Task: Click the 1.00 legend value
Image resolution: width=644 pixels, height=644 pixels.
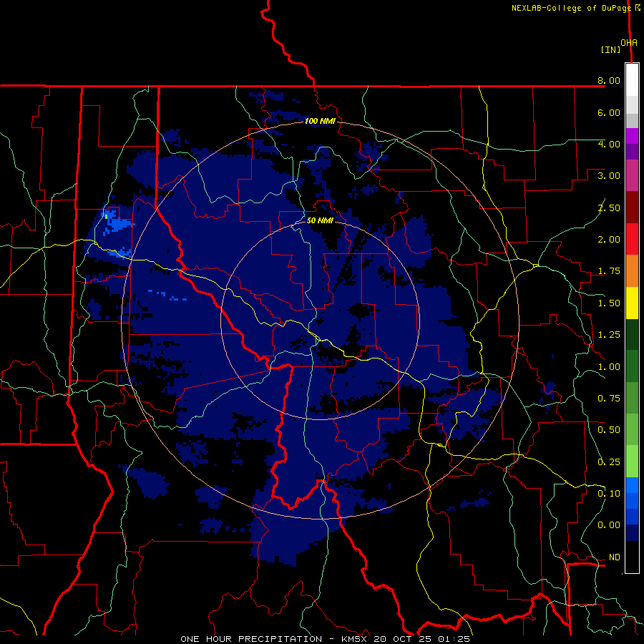Action: point(609,367)
